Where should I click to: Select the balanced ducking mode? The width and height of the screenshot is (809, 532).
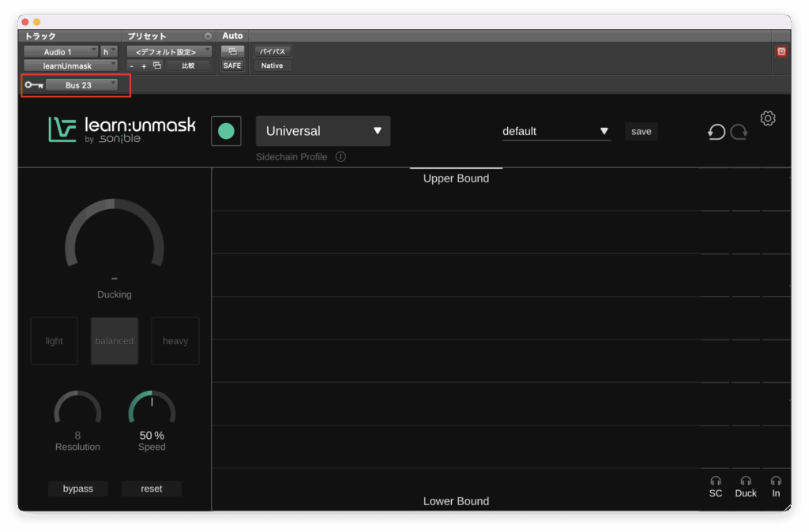click(115, 341)
